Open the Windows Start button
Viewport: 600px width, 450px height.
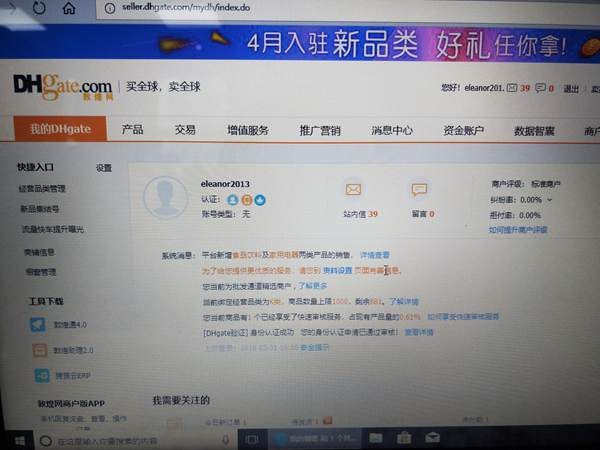(20, 441)
